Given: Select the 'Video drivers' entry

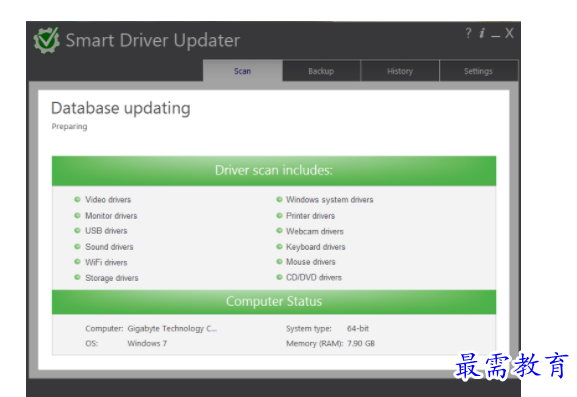Looking at the screenshot, I should point(108,199).
